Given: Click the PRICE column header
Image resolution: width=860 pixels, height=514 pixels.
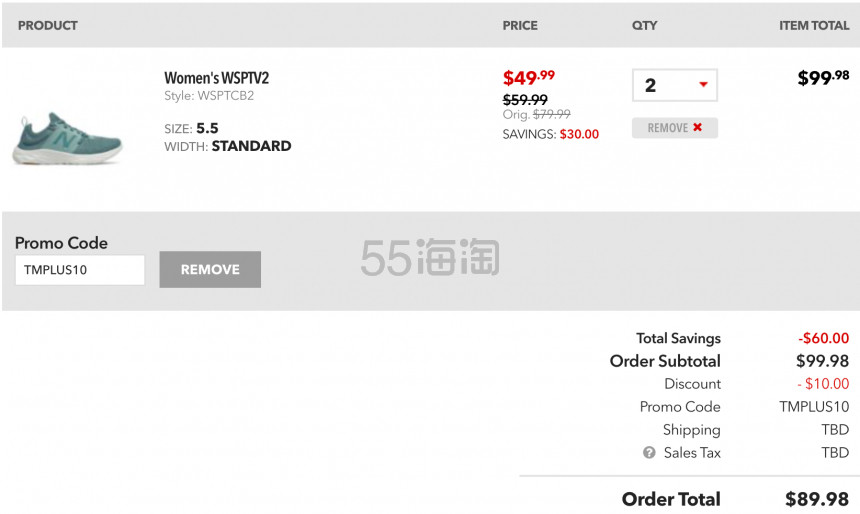Looking at the screenshot, I should point(520,25).
